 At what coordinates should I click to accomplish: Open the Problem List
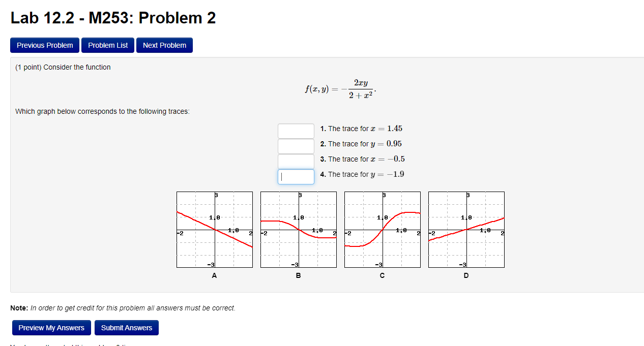[107, 45]
